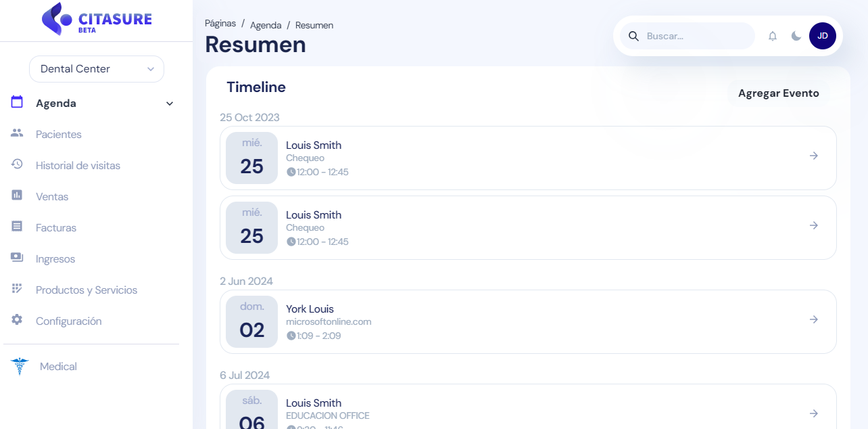The height and width of the screenshot is (429, 868).
Task: Click the Historial de visitas clock icon
Action: coord(17,164)
